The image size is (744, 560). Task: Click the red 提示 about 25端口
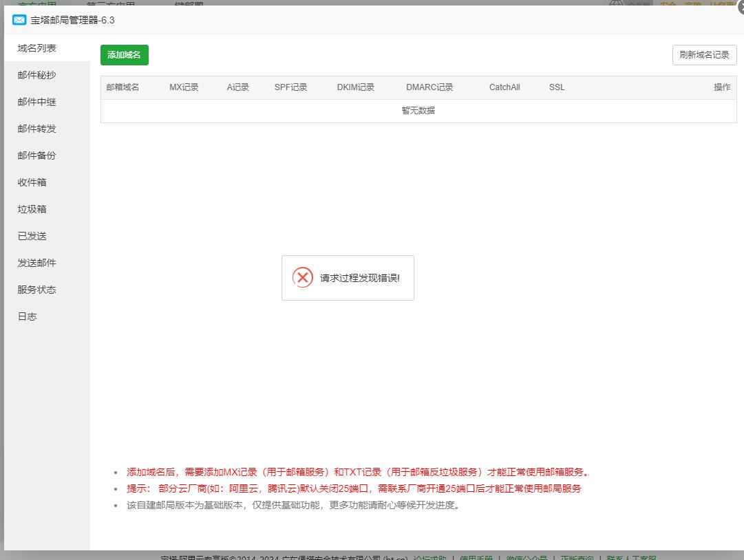[354, 488]
